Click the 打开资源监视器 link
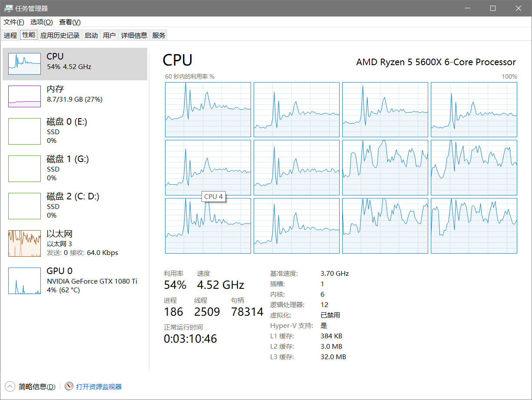Viewport: 532px width, 400px height. coord(99,387)
